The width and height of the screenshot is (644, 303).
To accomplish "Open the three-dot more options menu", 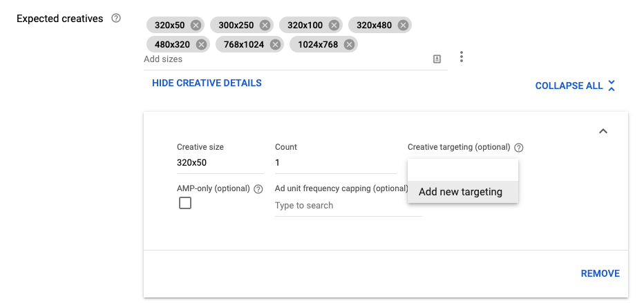I will (462, 57).
